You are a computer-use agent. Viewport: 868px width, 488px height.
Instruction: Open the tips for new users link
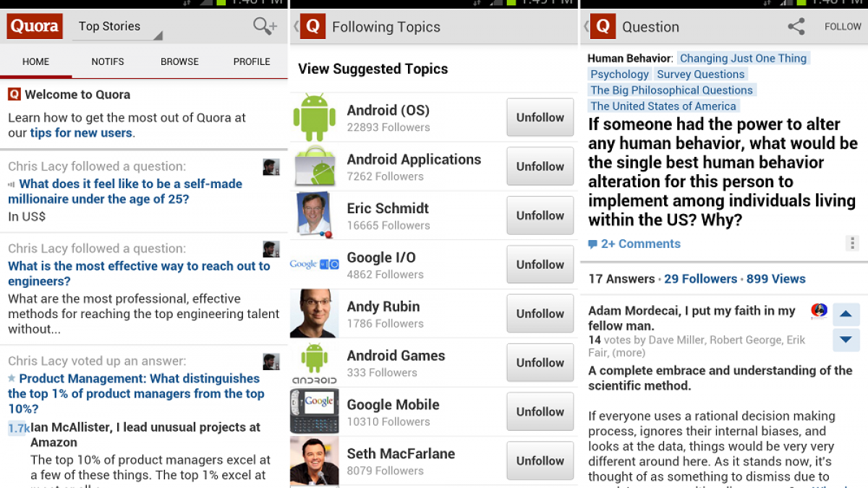pos(81,133)
